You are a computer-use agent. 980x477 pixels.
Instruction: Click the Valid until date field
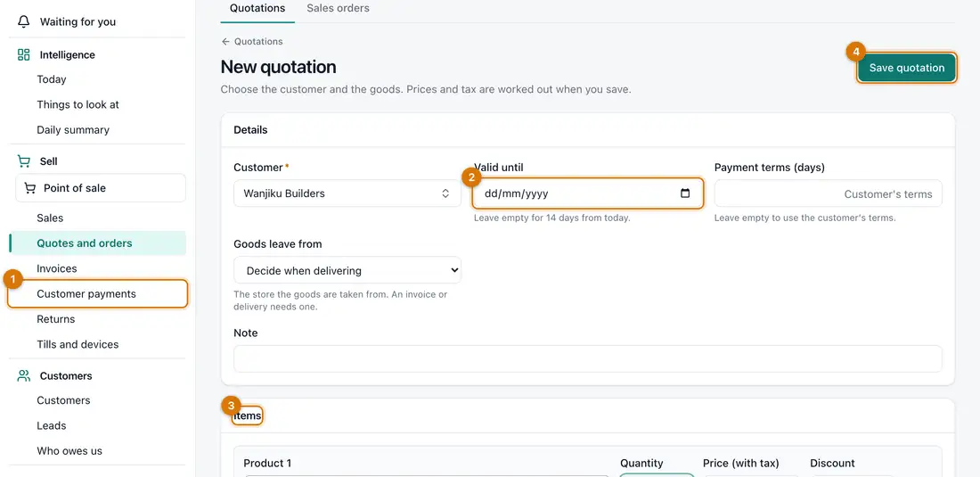(587, 193)
